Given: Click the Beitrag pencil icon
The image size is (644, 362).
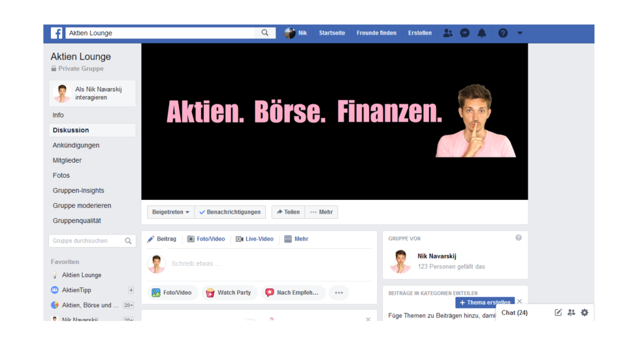Looking at the screenshot, I should coord(151,239).
